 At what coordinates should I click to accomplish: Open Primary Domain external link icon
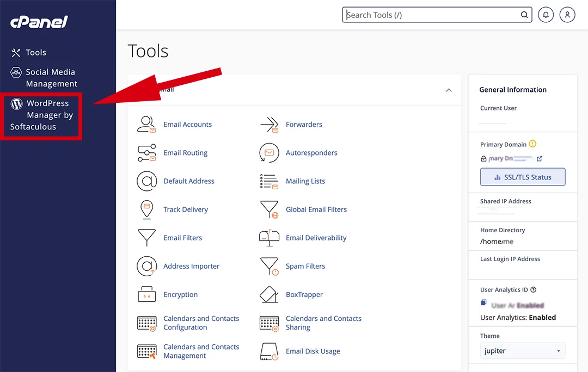(x=539, y=158)
